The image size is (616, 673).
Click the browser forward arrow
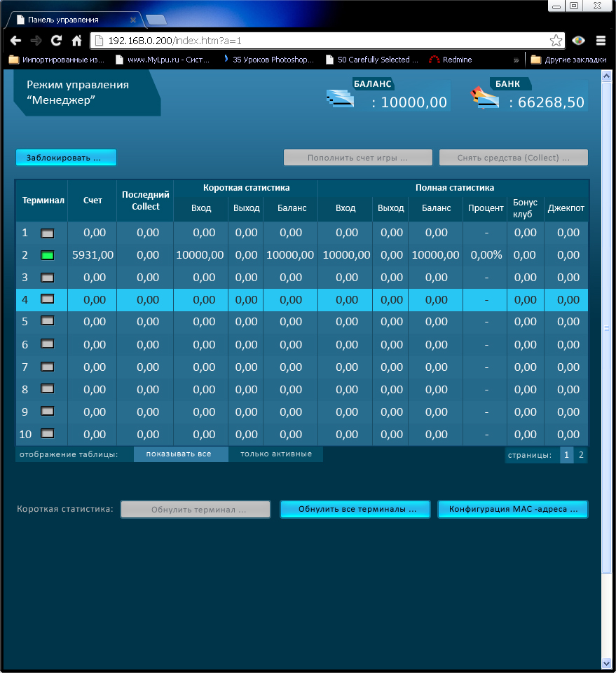(36, 41)
